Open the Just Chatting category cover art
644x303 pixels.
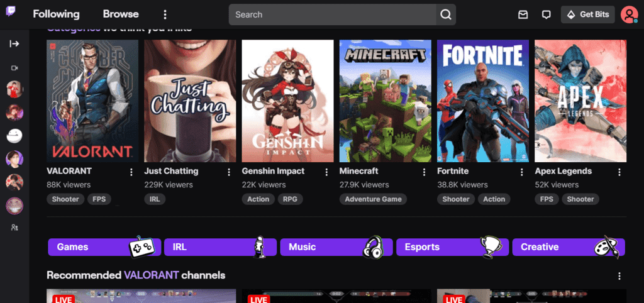pyautogui.click(x=190, y=101)
